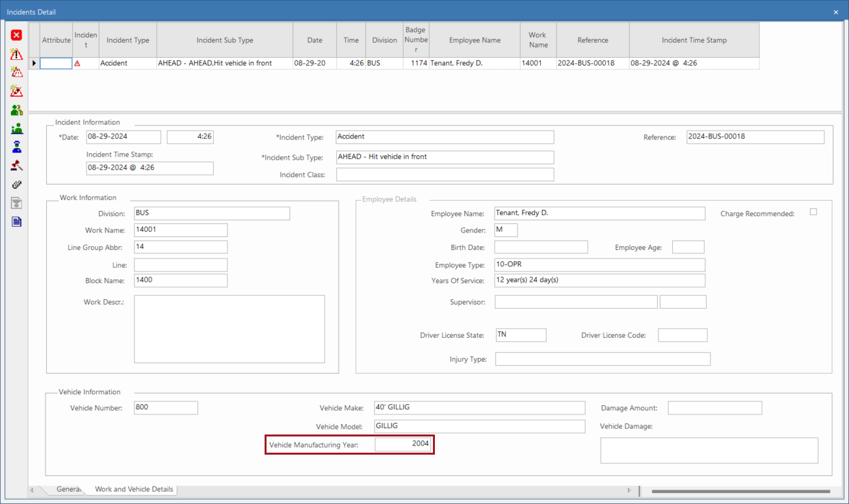Click the police officer icon
849x504 pixels.
pos(16,147)
